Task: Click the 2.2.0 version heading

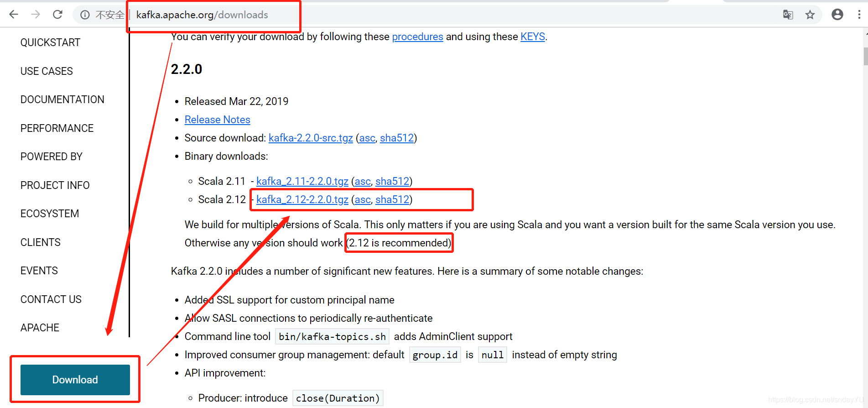Action: (186, 69)
